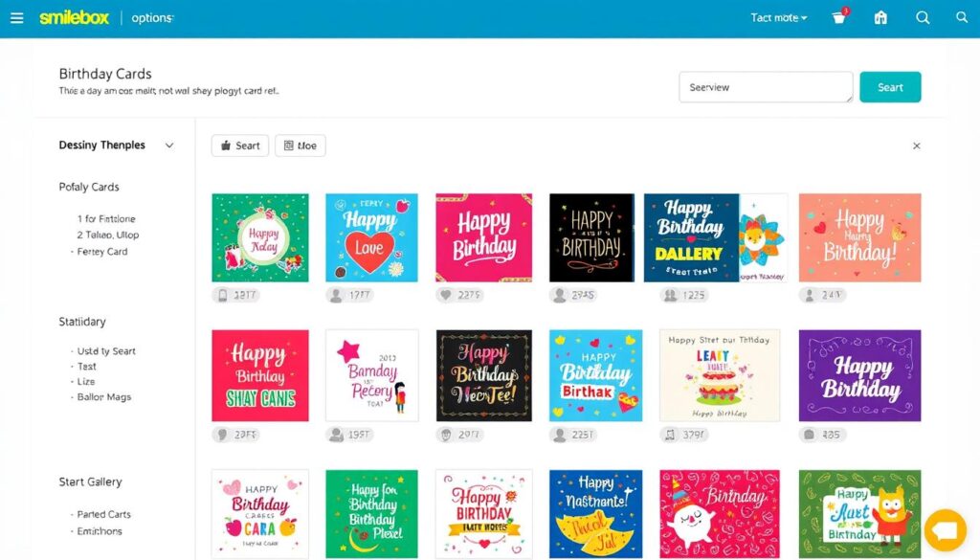980x560 pixels.
Task: Open the chat bubble icon at bottom right
Action: pyautogui.click(x=946, y=530)
